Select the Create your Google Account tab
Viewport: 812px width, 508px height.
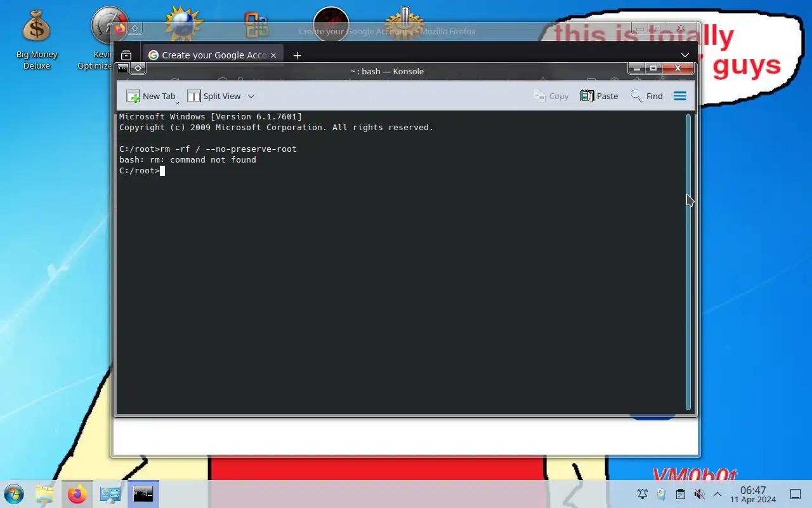(213, 55)
